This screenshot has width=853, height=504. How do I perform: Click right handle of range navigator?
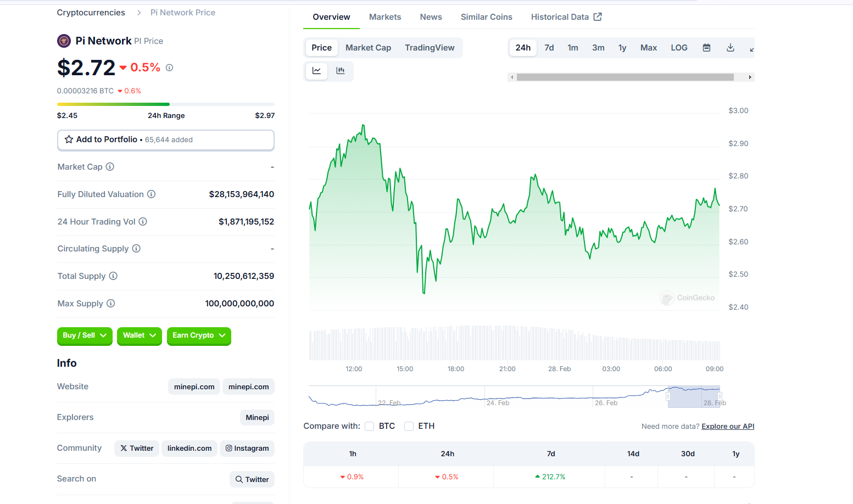720,396
